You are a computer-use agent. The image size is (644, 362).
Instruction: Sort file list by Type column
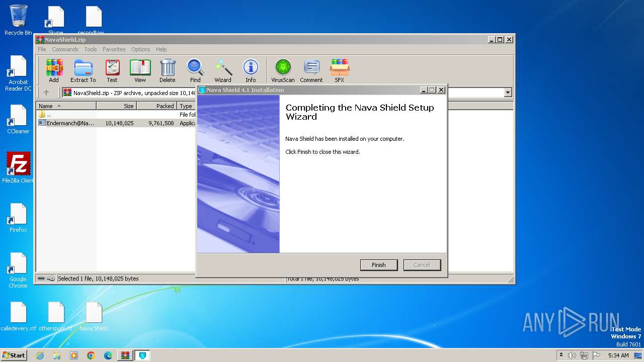(187, 106)
